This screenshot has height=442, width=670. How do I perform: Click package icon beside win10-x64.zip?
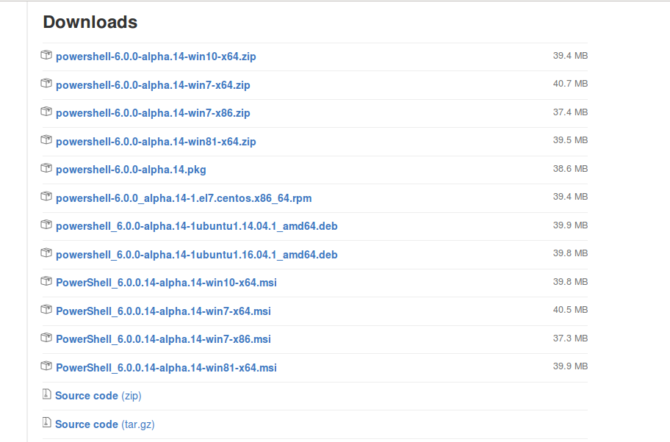[46, 56]
